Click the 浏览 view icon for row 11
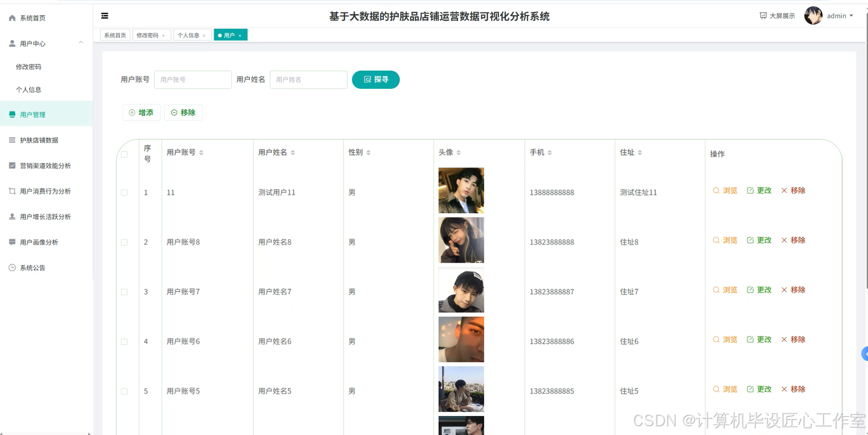The image size is (868, 435). 716,190
